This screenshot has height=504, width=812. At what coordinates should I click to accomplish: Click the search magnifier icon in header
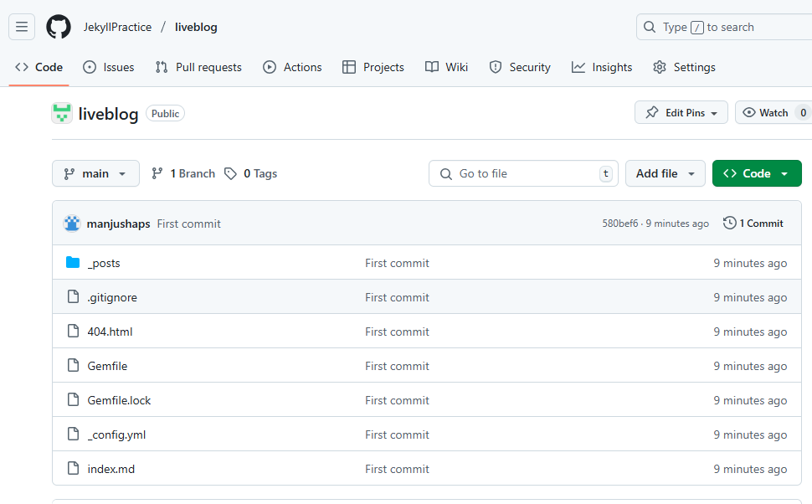[650, 27]
